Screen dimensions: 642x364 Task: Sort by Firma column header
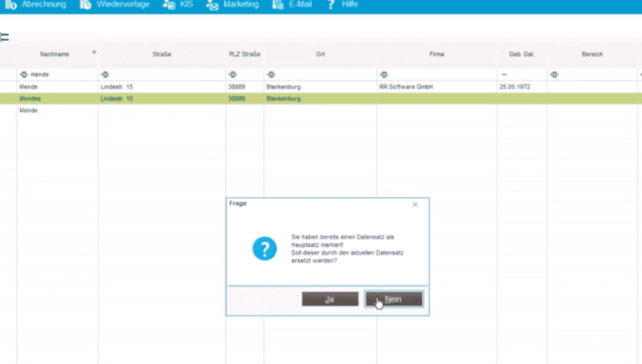(x=436, y=54)
